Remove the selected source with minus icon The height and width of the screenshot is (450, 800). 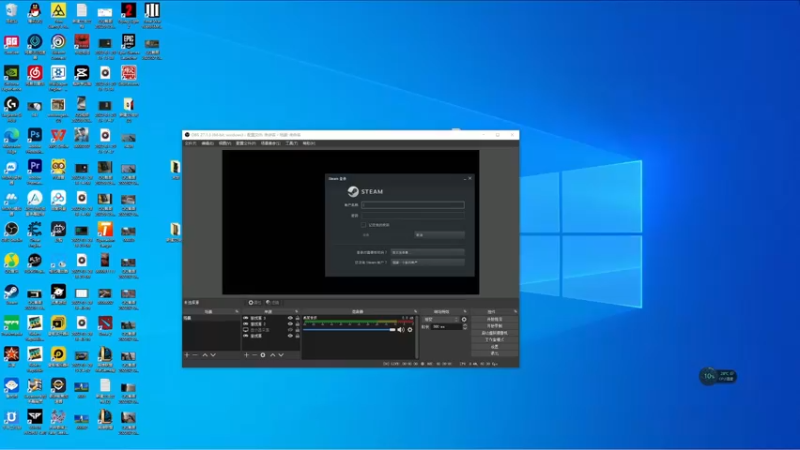255,355
